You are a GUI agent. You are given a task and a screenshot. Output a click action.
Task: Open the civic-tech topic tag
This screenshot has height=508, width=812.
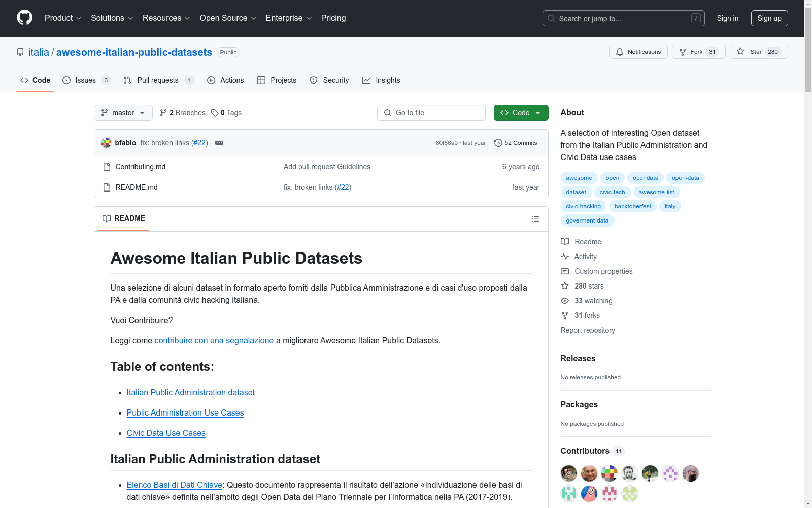pyautogui.click(x=612, y=192)
